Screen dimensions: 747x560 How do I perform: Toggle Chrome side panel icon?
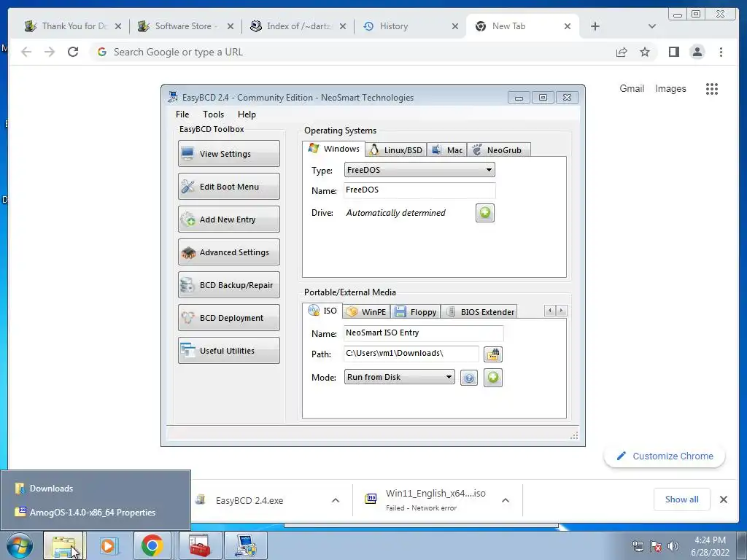673,52
